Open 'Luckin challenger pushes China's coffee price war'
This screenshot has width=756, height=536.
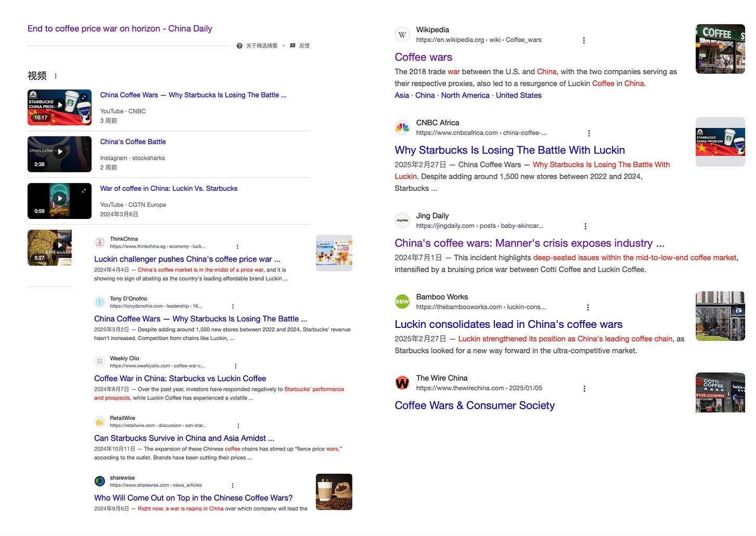187,259
